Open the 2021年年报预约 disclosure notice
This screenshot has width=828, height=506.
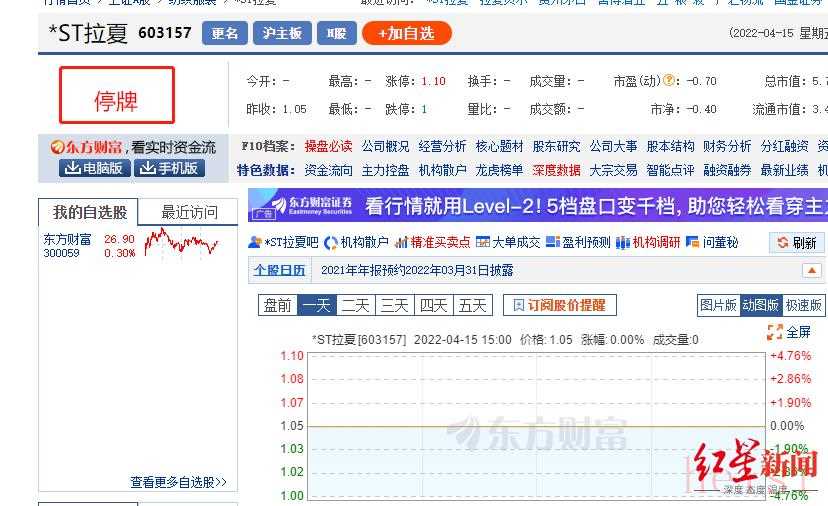[417, 270]
